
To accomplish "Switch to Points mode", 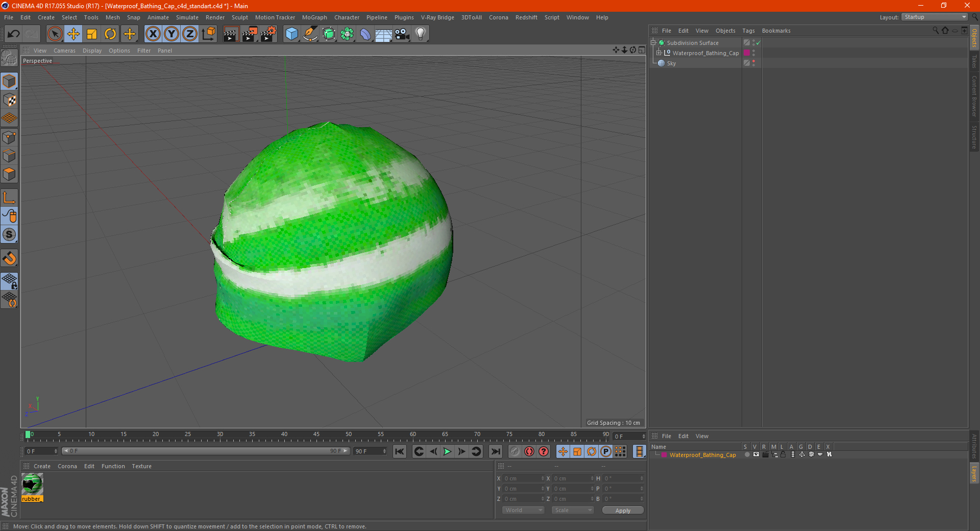I will tap(9, 137).
